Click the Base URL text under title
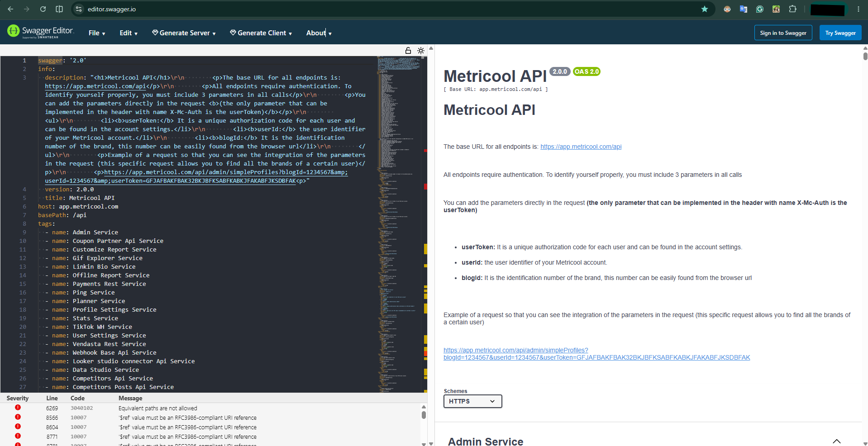The height and width of the screenshot is (446, 868). [x=496, y=89]
